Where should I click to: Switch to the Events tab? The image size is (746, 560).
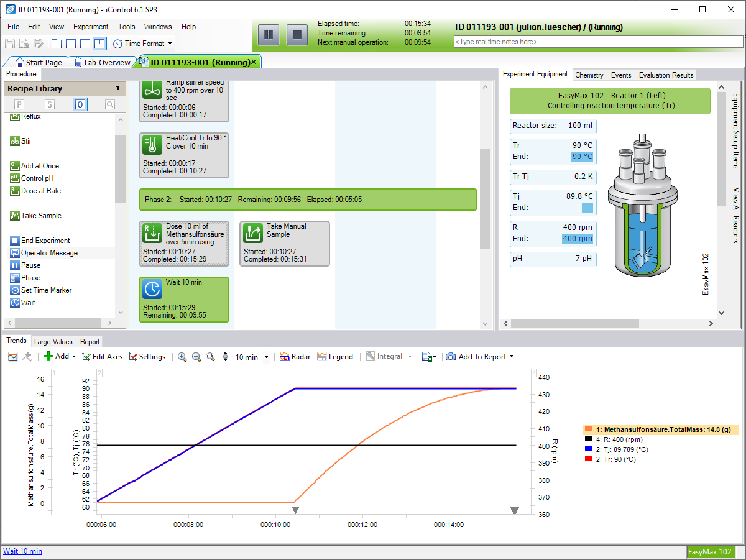point(621,75)
